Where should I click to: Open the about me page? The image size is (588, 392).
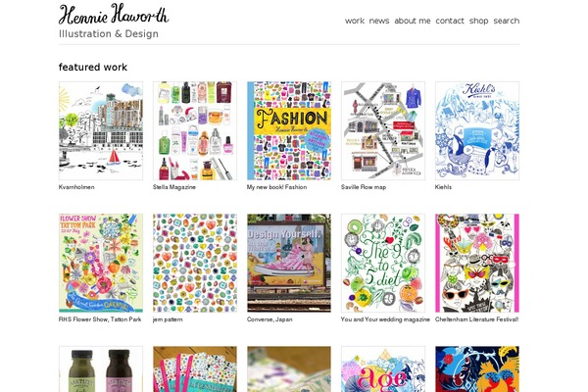(413, 21)
